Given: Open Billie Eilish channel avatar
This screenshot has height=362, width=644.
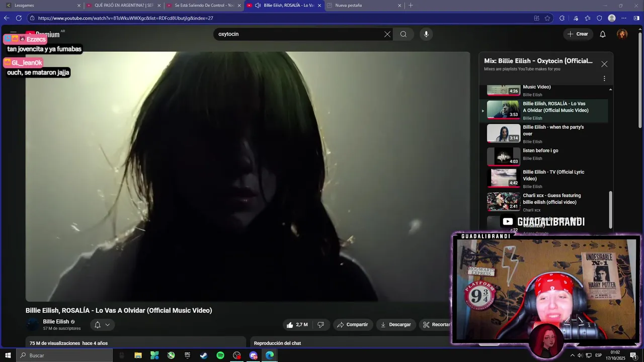Looking at the screenshot, I should tap(33, 325).
